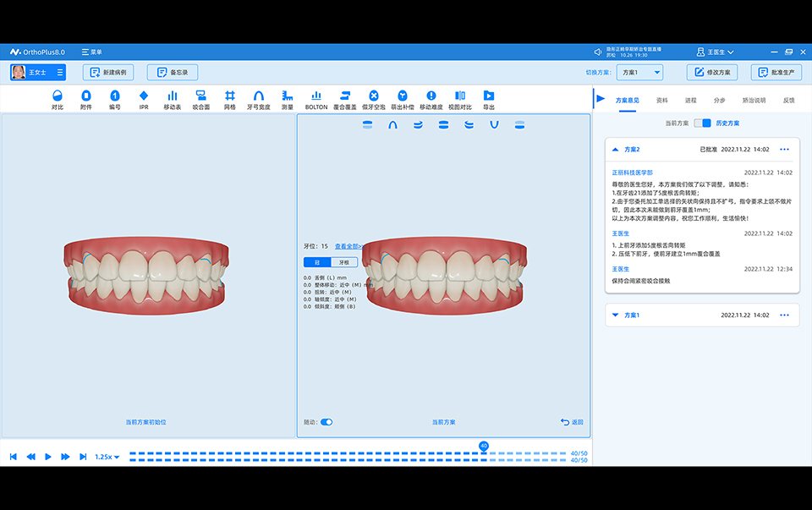812x510 pixels.
Task: Click the 牙弓宽度 arch width tool
Action: tap(259, 100)
